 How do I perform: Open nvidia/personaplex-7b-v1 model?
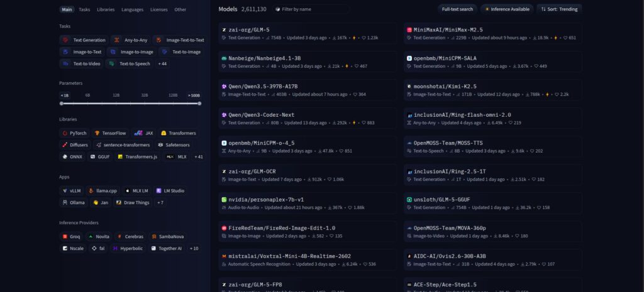(x=308, y=203)
